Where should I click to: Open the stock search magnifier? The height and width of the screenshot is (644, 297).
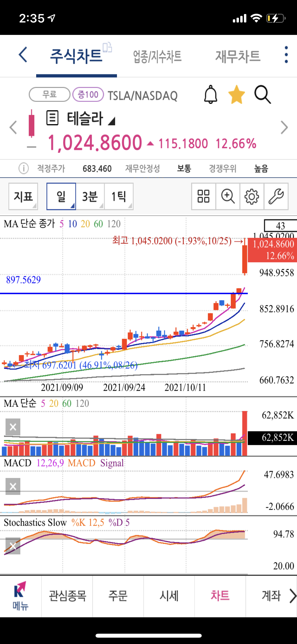click(x=263, y=94)
